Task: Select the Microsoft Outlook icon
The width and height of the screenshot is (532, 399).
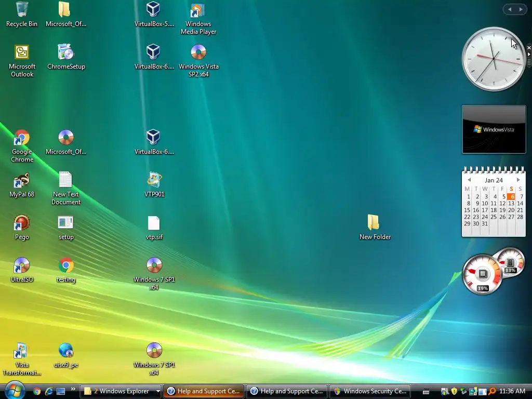Action: [x=22, y=61]
